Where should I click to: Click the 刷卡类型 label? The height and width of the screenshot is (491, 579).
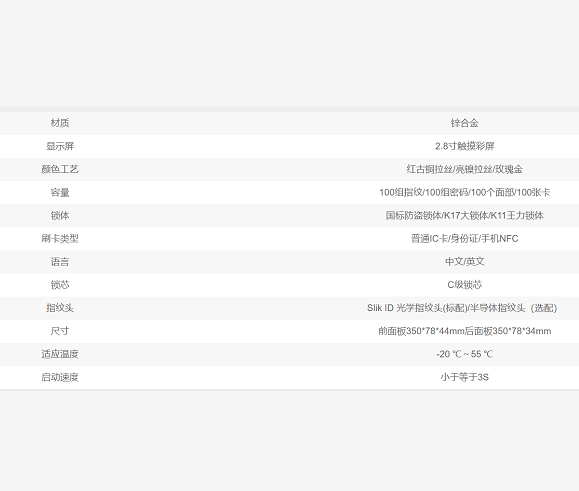point(60,238)
